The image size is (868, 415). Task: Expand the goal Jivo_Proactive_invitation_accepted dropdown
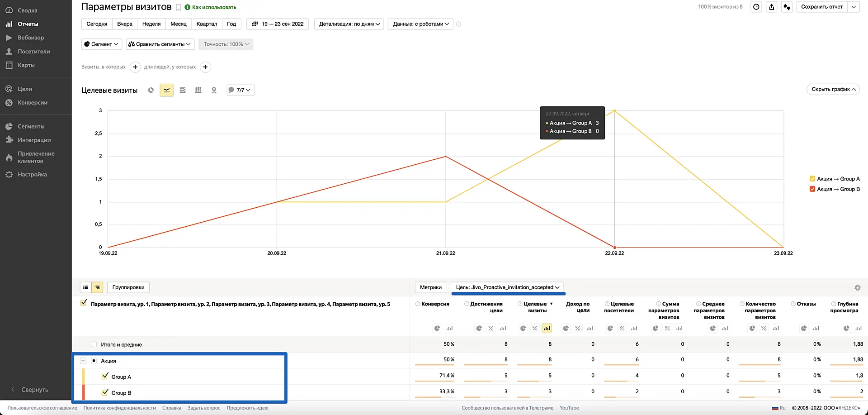[x=507, y=287]
